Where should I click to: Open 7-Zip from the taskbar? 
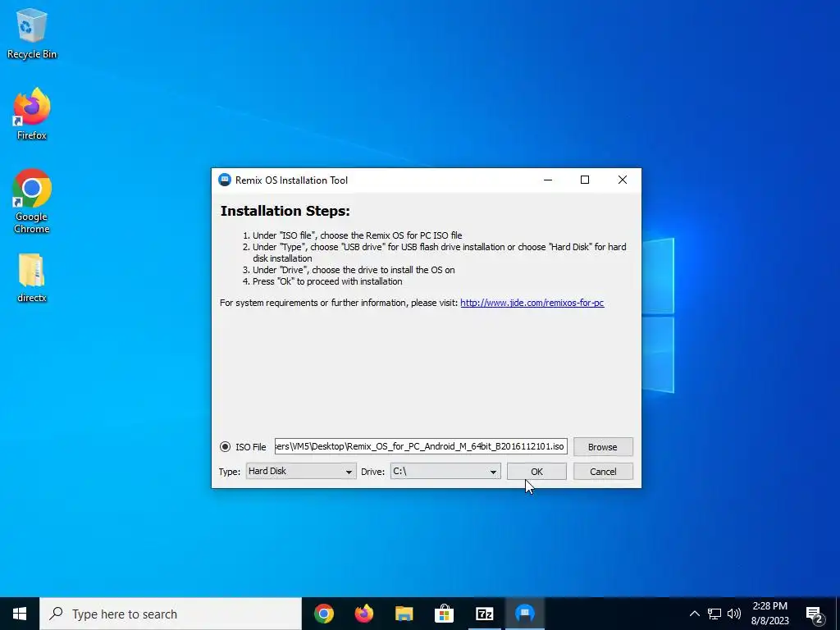pos(484,614)
